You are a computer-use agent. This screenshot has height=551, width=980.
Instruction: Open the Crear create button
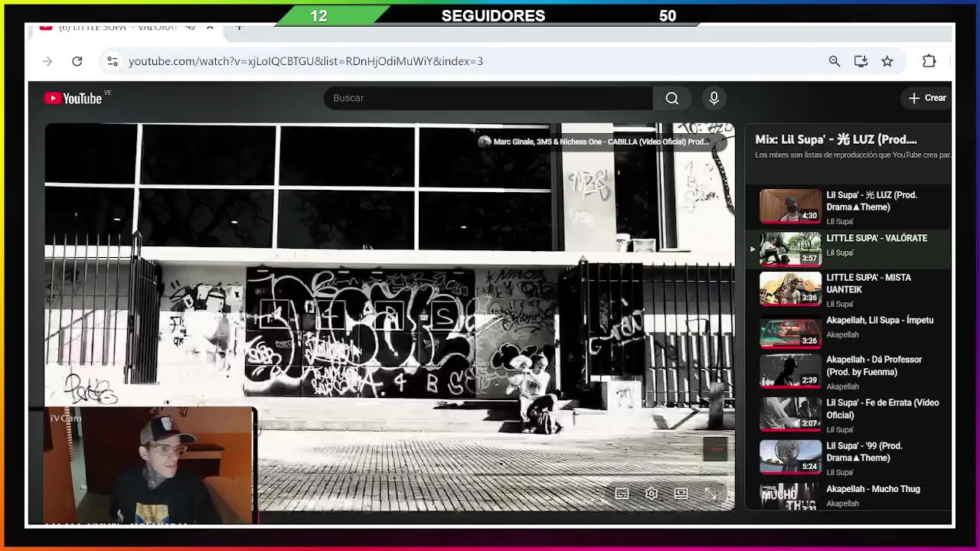(927, 98)
